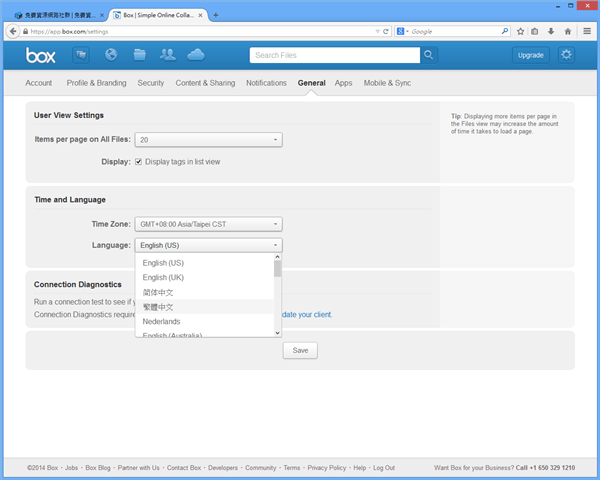Click the Upgrade button
The image size is (600, 480).
530,55
